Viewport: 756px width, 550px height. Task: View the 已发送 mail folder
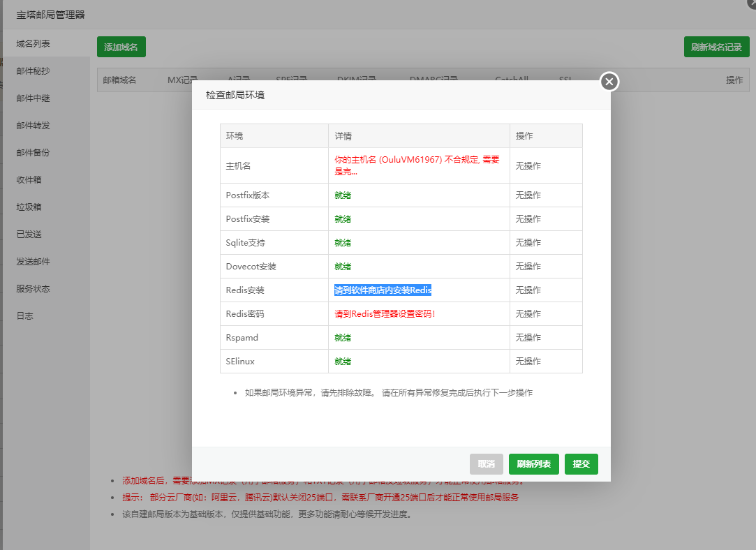(x=29, y=235)
